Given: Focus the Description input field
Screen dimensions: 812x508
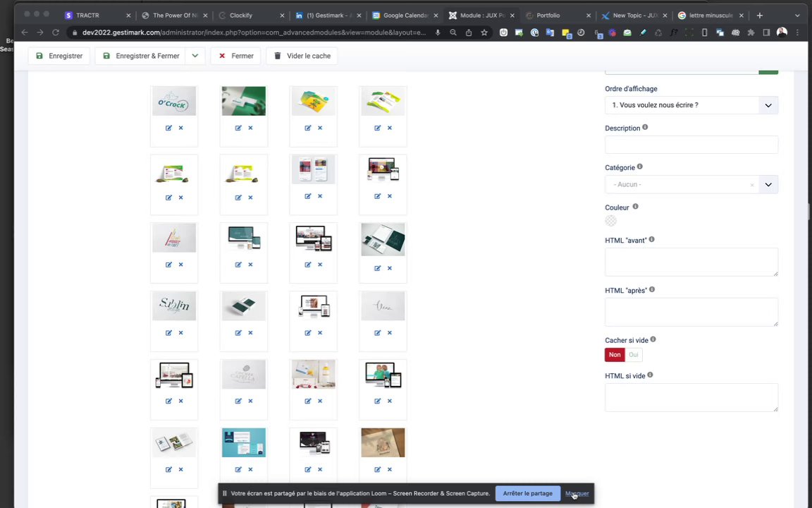Looking at the screenshot, I should [691, 145].
